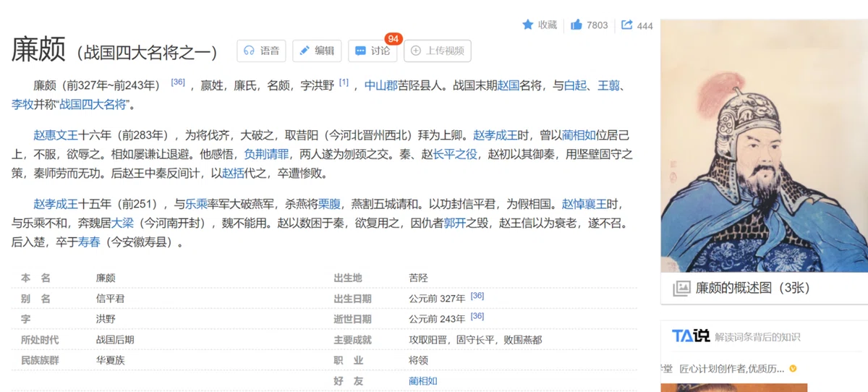Open the 编辑 edit button

[x=317, y=51]
